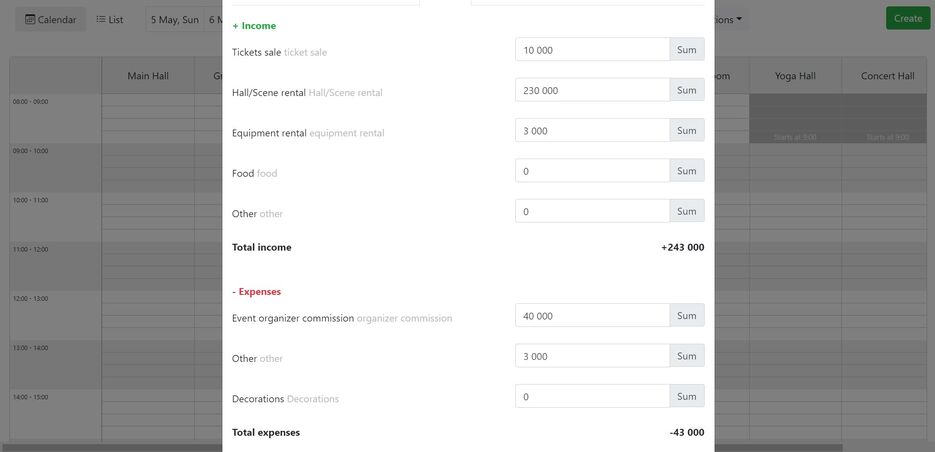
Task: Click the horizontal scrollbar at the bottom
Action: [x=420, y=447]
